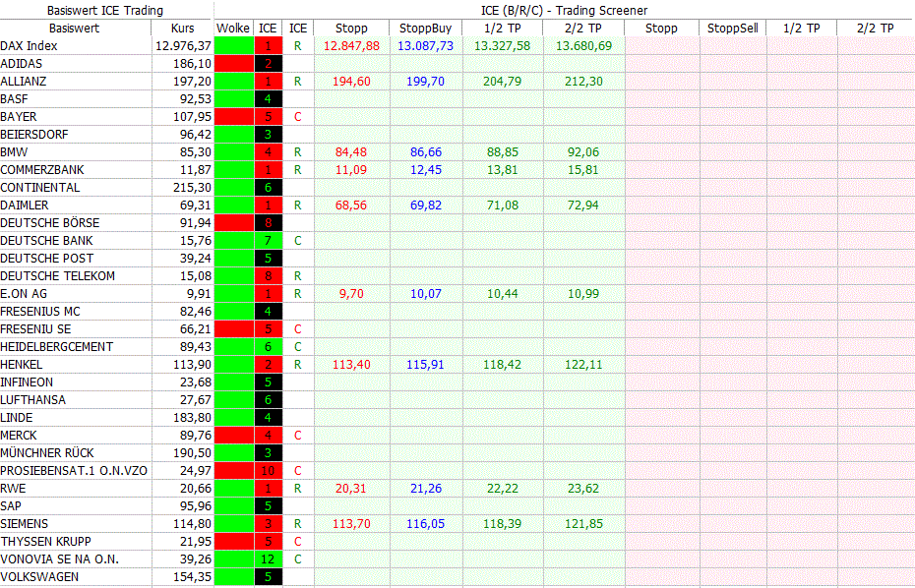Click ALLIANZ 2/2 TP value 212,30
The height and width of the screenshot is (588, 915).
point(583,81)
